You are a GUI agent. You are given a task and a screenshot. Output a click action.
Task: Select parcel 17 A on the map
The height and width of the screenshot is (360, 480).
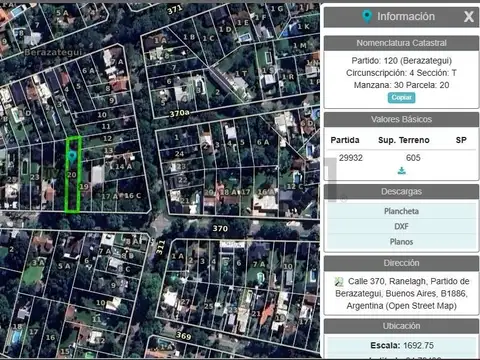pos(110,196)
